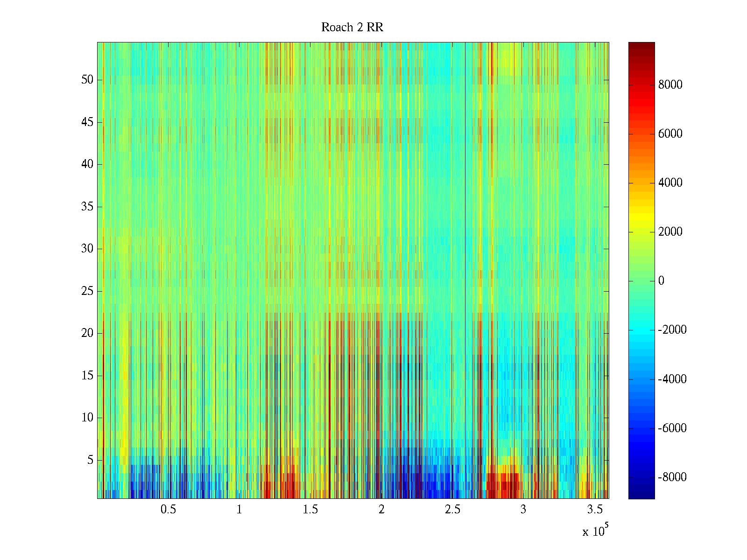This screenshot has width=747, height=560.
Task: Click the y-axis tick label 45
Action: click(87, 122)
